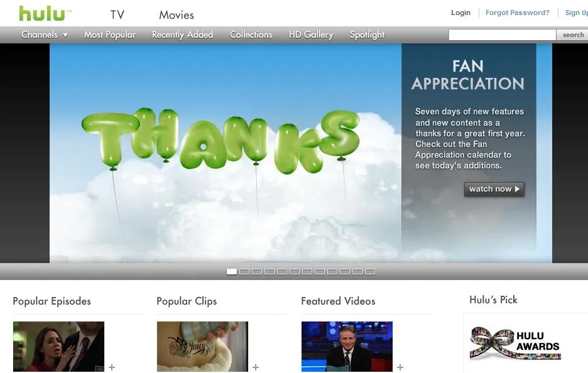Image resolution: width=588 pixels, height=373 pixels.
Task: Click the Login link
Action: 460,13
